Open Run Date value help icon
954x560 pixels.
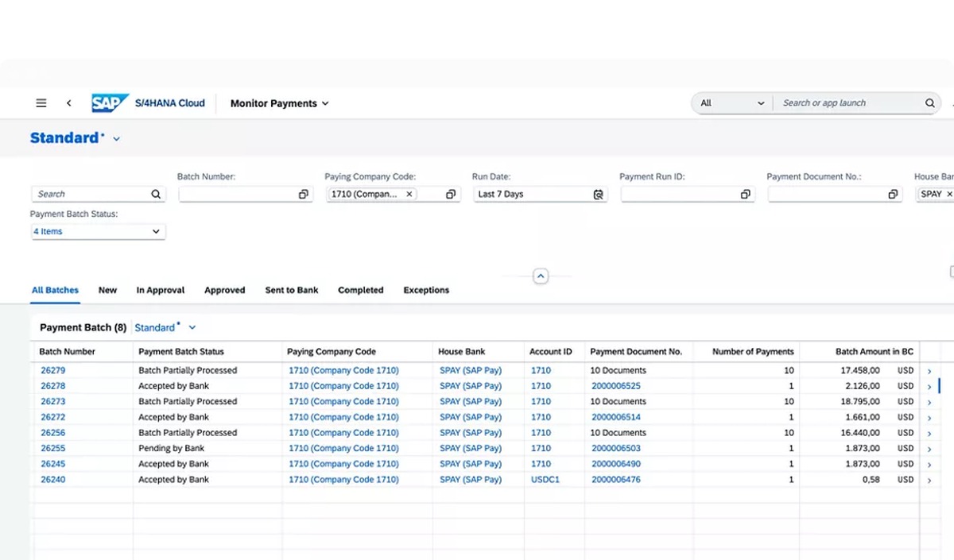[598, 194]
